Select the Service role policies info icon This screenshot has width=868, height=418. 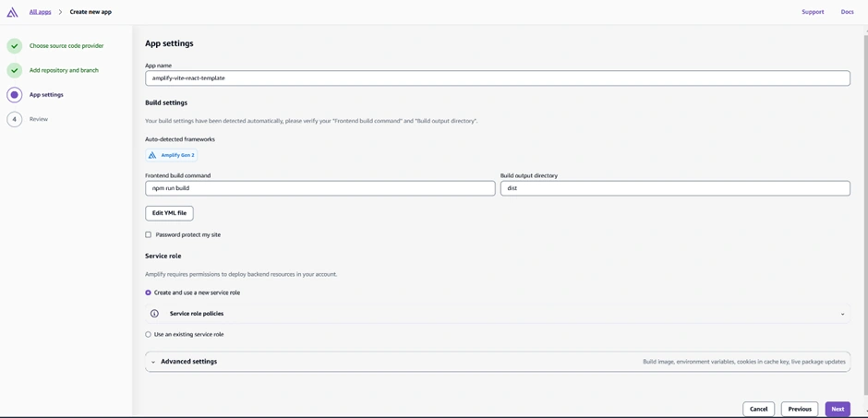click(x=154, y=314)
